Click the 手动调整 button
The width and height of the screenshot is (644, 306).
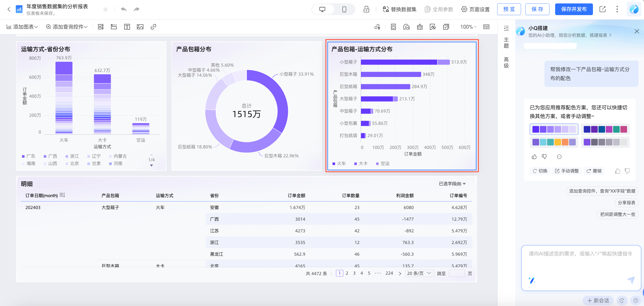[567, 171]
